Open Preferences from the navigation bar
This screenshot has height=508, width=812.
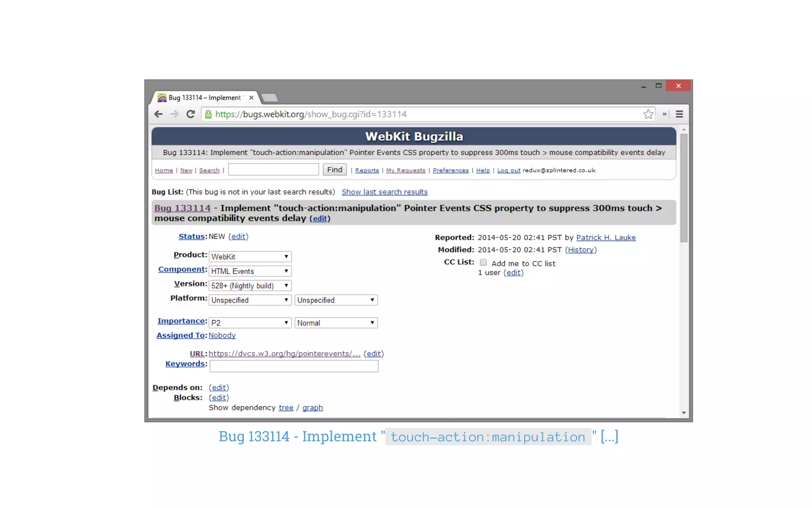tap(450, 170)
